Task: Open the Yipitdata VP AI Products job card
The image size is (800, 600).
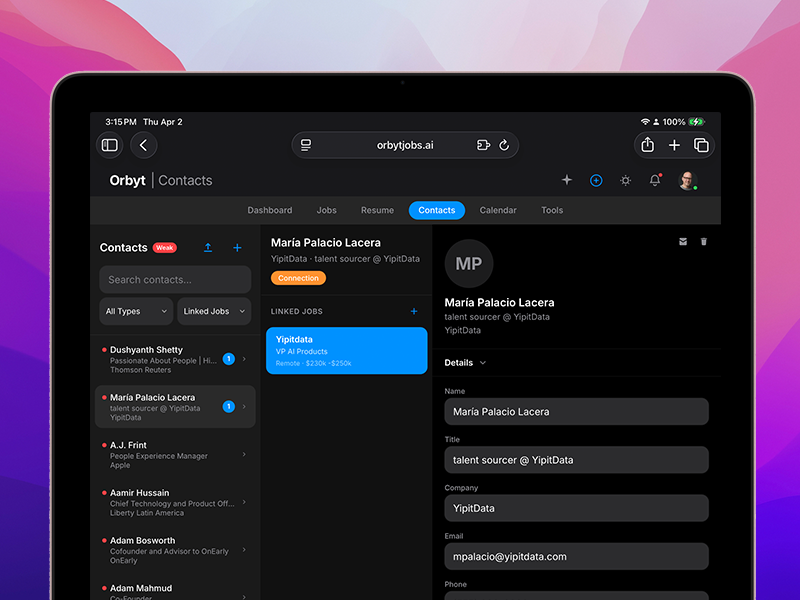Action: click(x=346, y=351)
